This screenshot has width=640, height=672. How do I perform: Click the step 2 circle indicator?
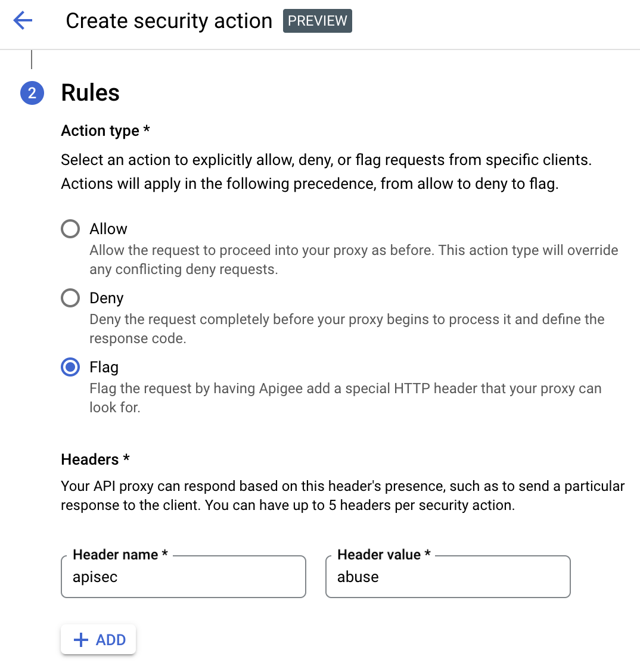point(32,93)
